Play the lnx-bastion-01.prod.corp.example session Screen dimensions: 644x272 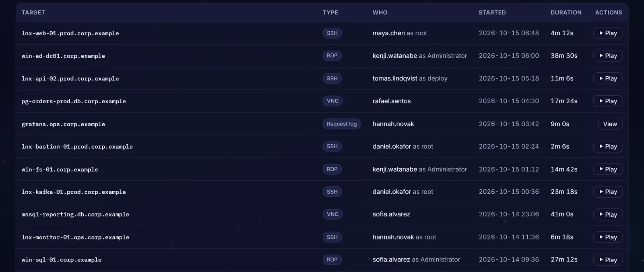[608, 146]
